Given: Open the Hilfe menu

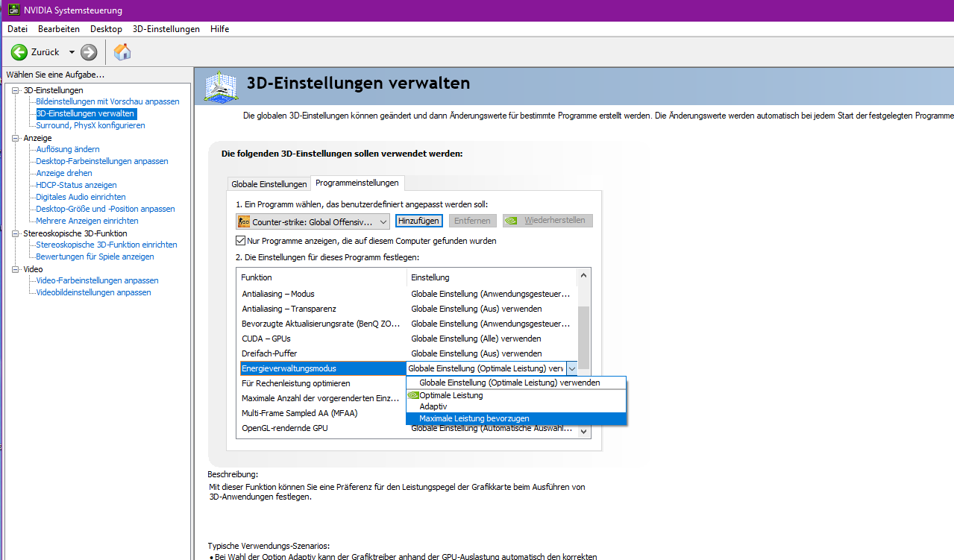Looking at the screenshot, I should click(220, 29).
